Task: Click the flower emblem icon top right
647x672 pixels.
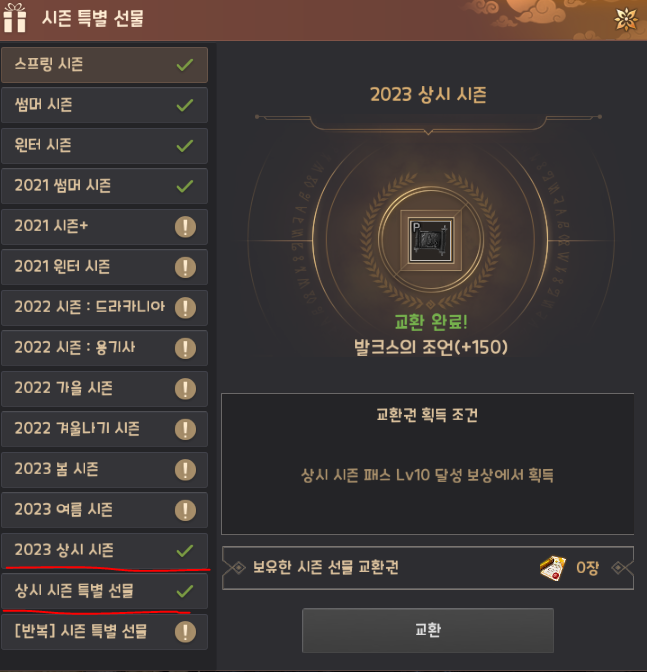Action: tap(626, 19)
